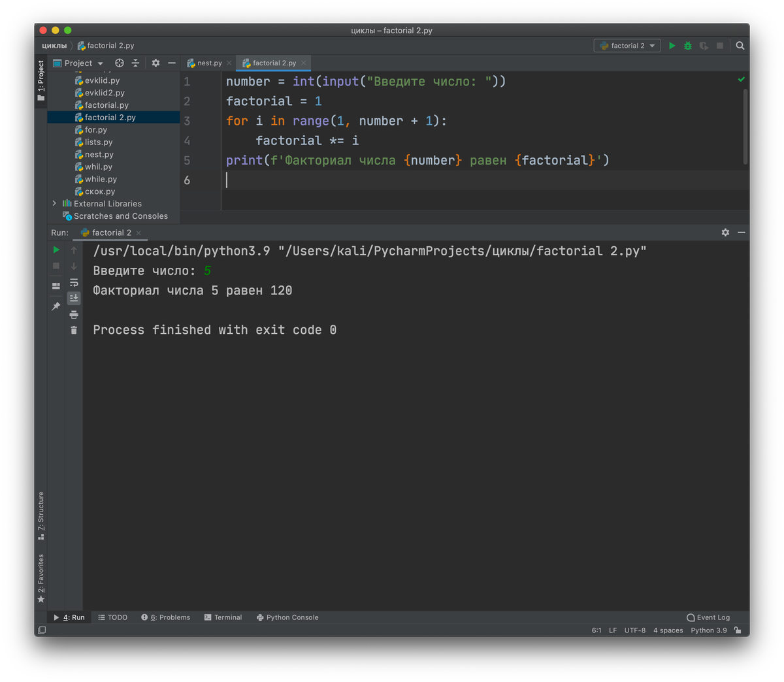Click the down arrow in Run panel sidebar

tap(74, 266)
